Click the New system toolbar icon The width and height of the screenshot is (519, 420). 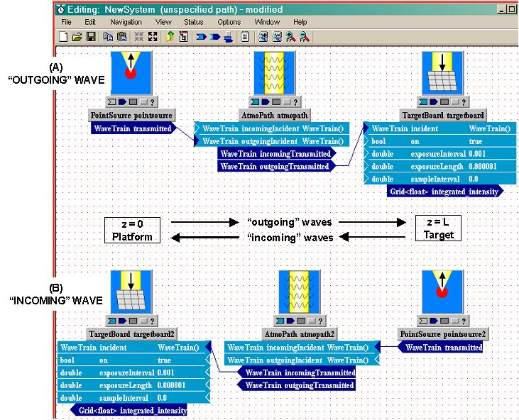(63, 37)
